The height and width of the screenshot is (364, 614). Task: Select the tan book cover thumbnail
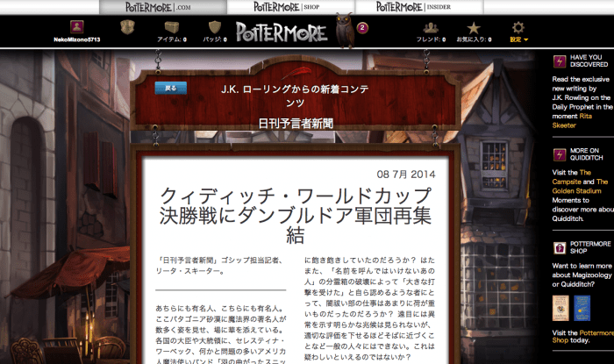coord(560,308)
